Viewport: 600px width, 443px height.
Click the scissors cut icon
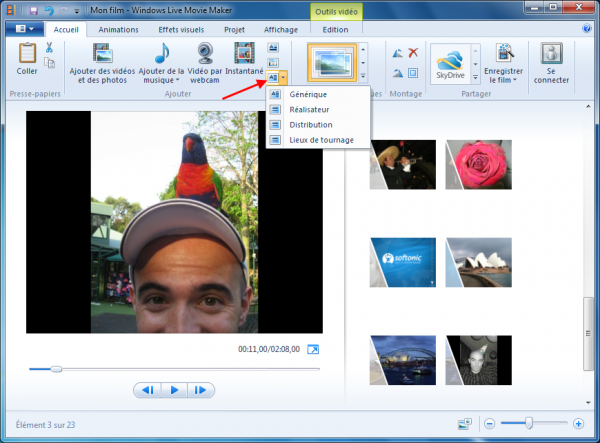point(49,48)
